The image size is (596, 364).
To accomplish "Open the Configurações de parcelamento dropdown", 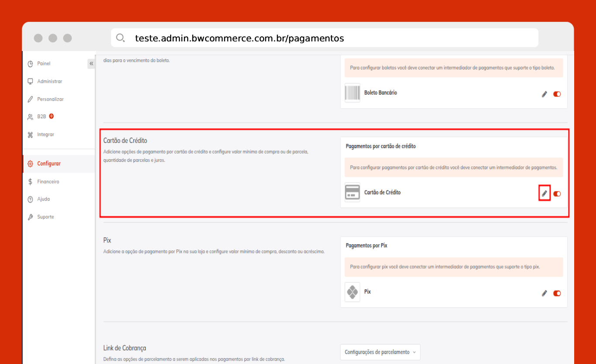I will coord(380,352).
